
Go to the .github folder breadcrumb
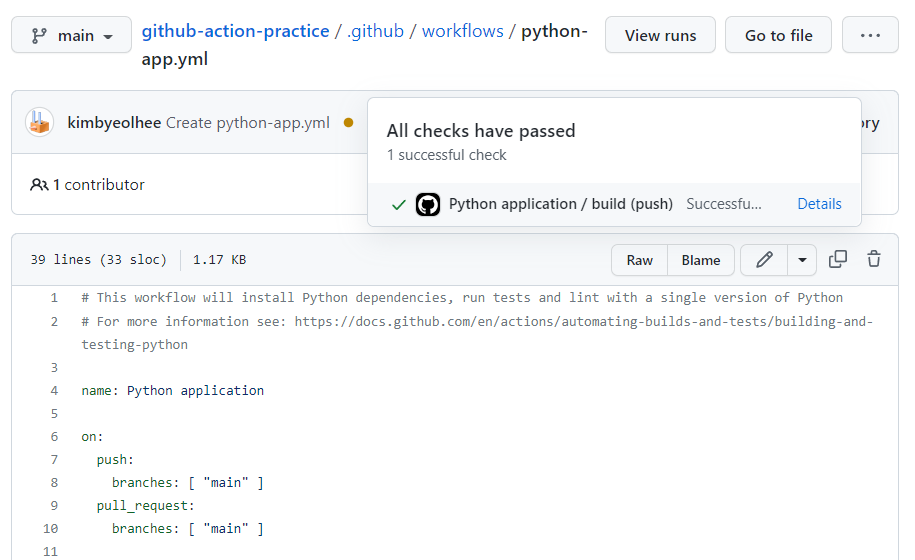[x=376, y=31]
